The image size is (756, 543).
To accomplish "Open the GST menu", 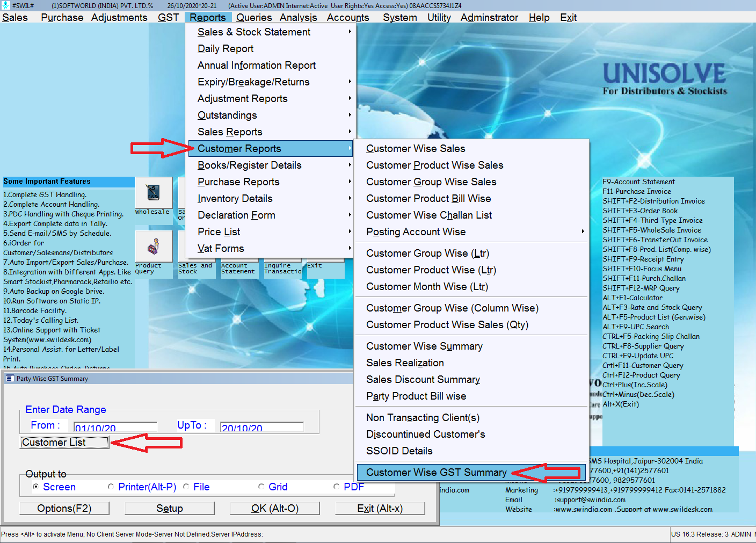I will tap(168, 17).
